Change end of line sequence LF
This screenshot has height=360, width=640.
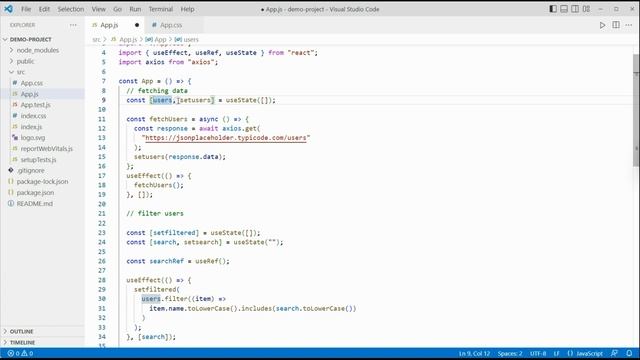[556, 353]
